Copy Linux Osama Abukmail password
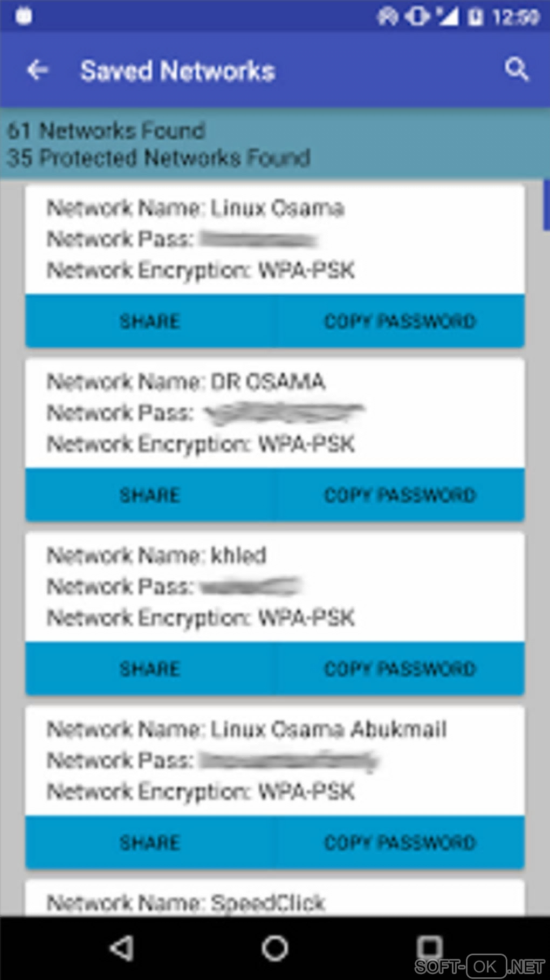 (x=400, y=842)
